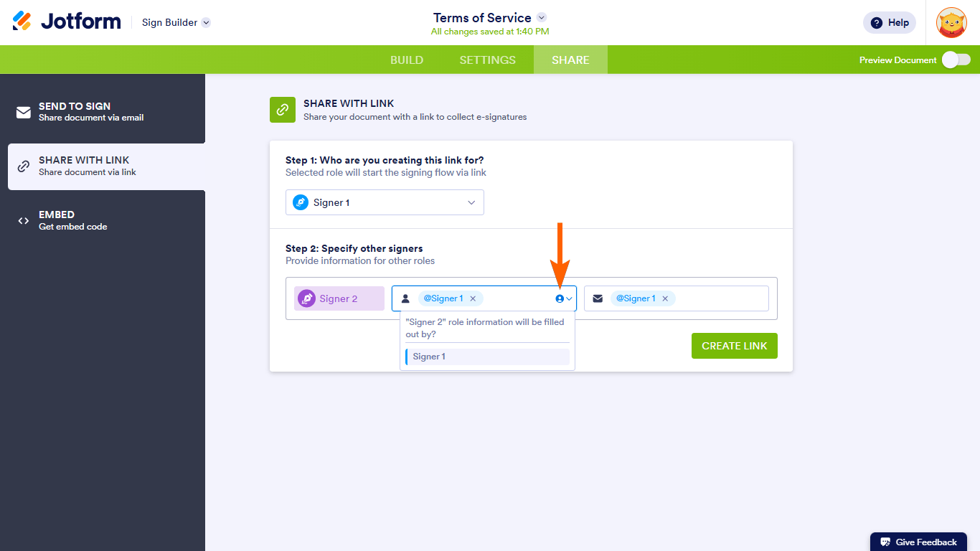Click the Give Feedback button
Viewport: 980px width, 551px height.
point(918,542)
